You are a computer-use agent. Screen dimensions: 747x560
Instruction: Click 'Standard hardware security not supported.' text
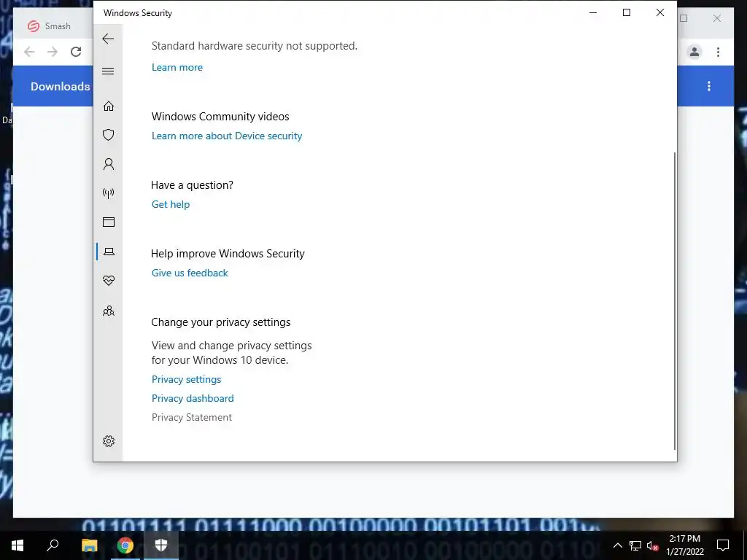coord(255,46)
